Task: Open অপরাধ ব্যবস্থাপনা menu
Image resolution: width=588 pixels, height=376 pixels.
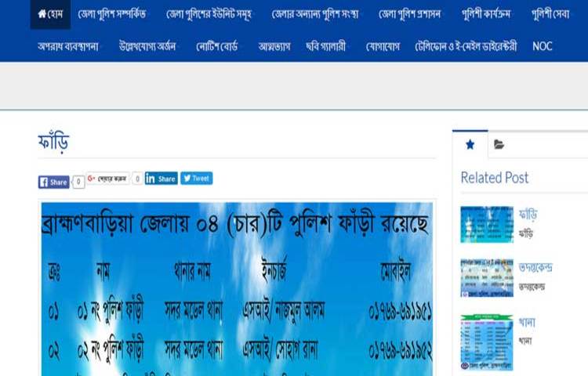Action: tap(68, 46)
